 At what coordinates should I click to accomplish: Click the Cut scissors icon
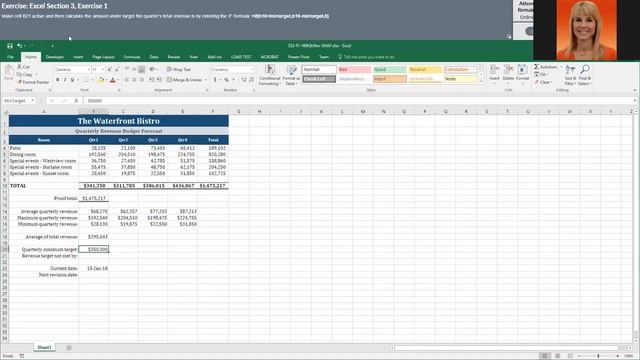coord(19,66)
